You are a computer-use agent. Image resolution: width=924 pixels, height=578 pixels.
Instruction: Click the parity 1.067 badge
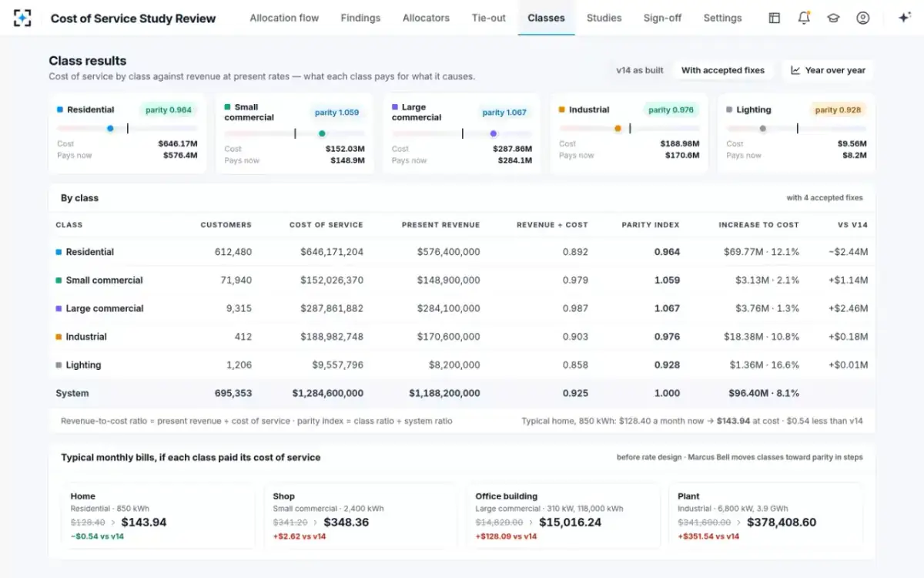pos(504,113)
